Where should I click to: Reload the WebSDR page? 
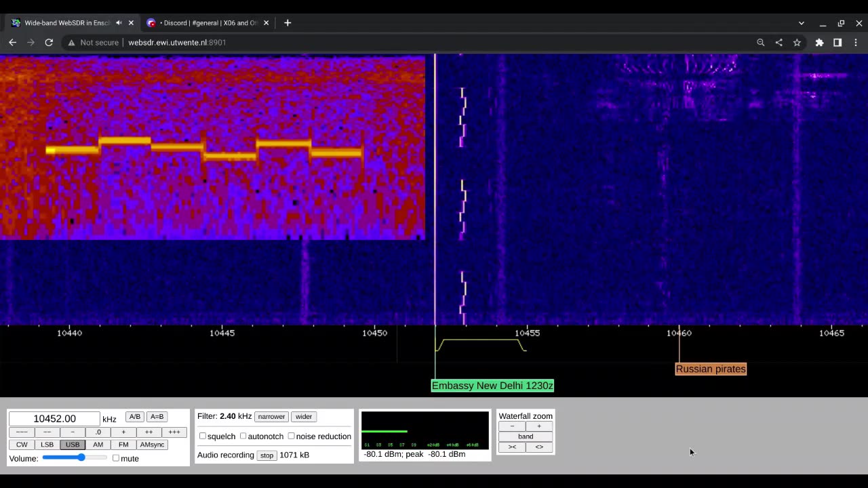point(49,42)
